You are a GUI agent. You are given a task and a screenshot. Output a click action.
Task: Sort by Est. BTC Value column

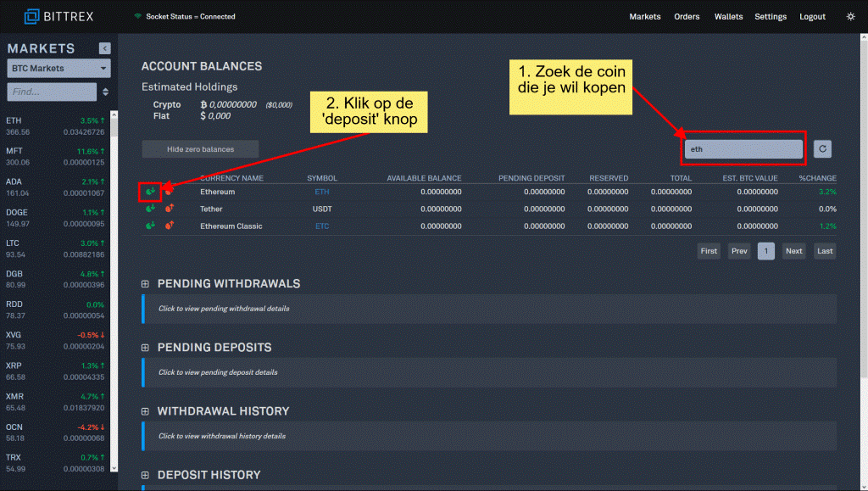(x=750, y=178)
